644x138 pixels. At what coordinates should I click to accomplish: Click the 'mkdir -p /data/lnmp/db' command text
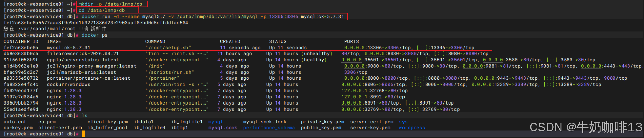point(110,4)
